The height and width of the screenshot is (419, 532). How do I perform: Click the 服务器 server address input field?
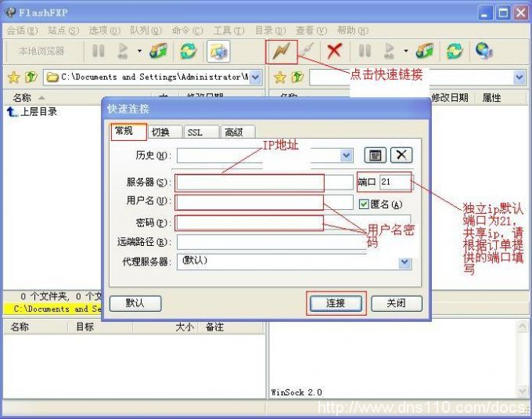click(250, 182)
